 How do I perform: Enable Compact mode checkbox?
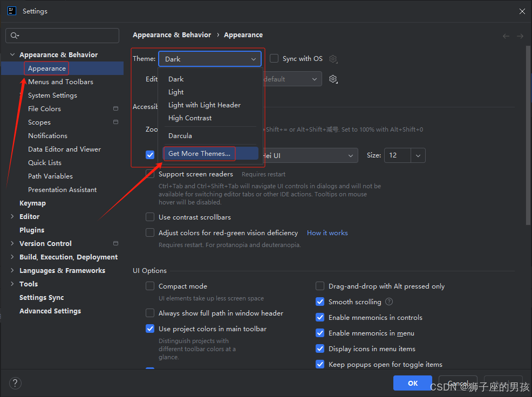150,286
